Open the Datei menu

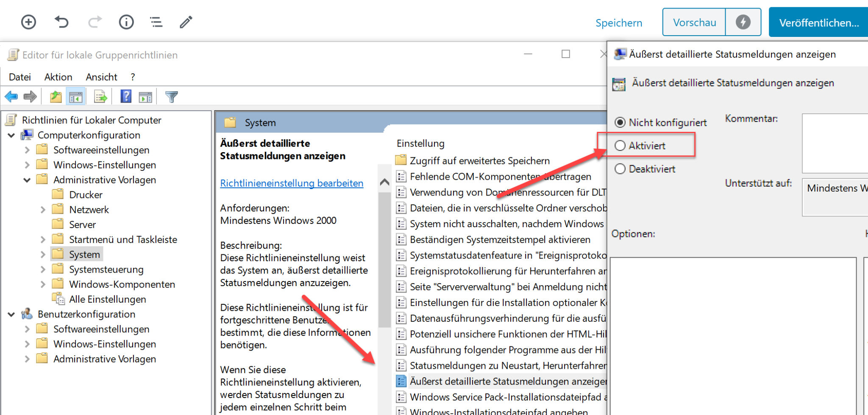19,77
